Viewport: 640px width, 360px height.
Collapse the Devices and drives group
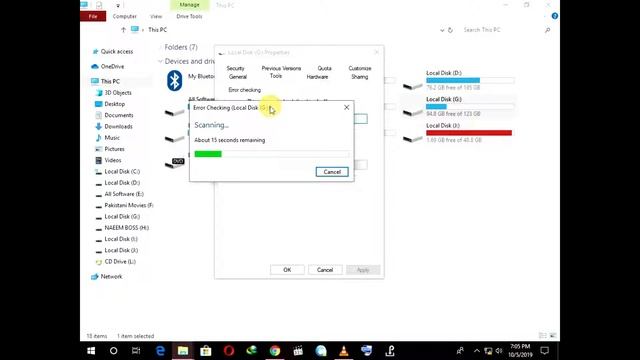click(160, 61)
